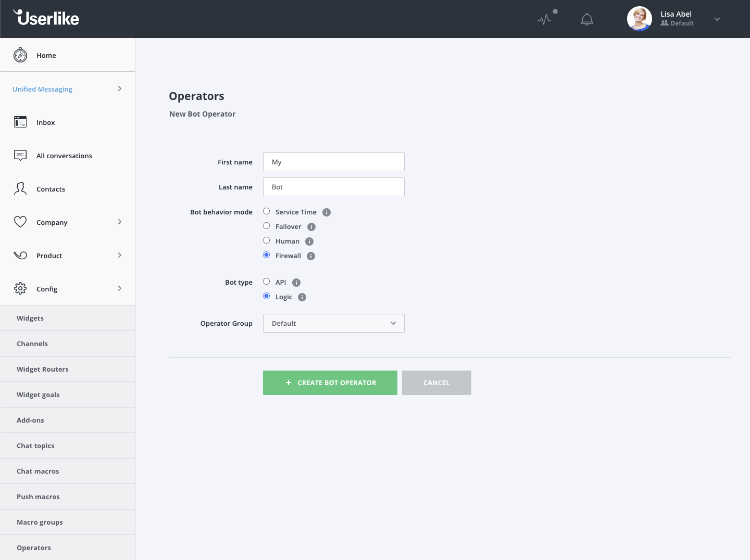Go to Widget Routers in sidebar
Image resolution: width=750 pixels, height=560 pixels.
(x=43, y=369)
